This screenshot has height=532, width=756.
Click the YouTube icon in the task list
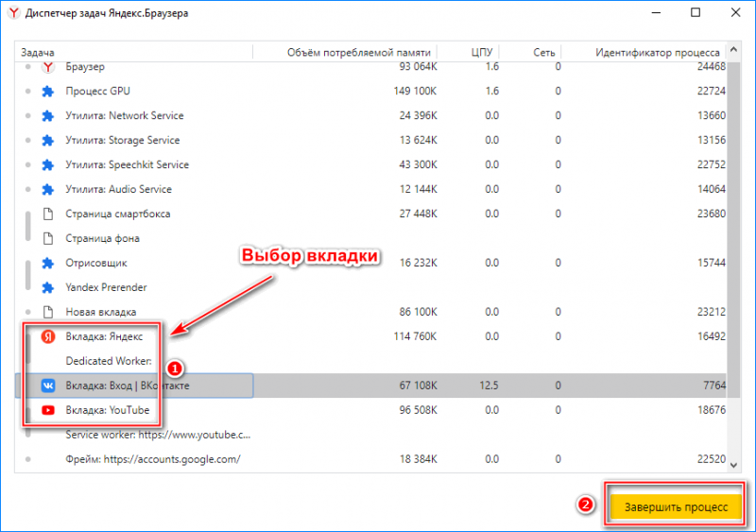click(x=48, y=410)
